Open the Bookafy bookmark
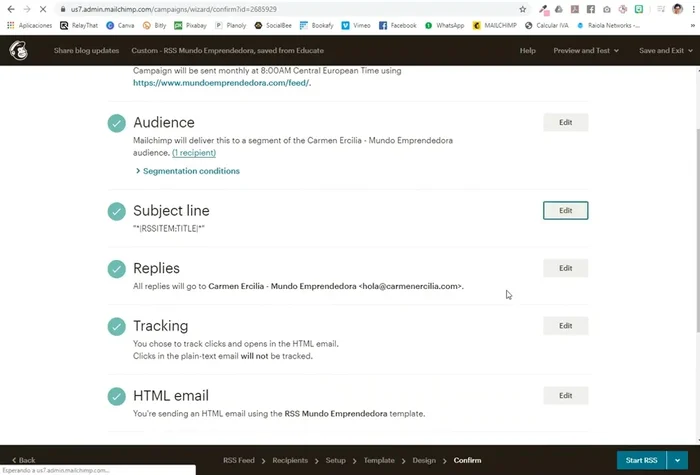Image resolution: width=700 pixels, height=475 pixels. click(x=317, y=25)
